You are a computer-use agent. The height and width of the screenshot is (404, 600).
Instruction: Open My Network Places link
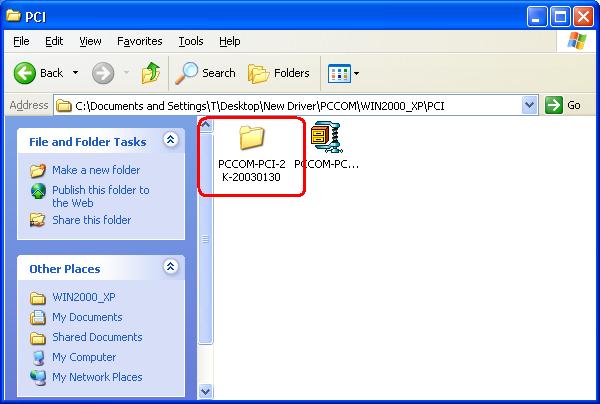pos(97,377)
